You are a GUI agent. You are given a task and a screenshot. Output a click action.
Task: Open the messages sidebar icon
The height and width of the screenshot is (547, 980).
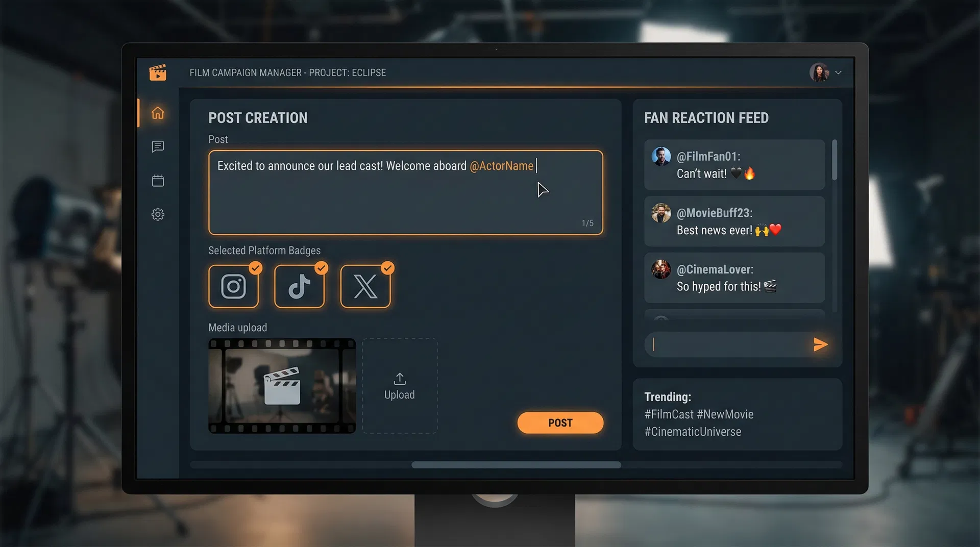tap(158, 147)
